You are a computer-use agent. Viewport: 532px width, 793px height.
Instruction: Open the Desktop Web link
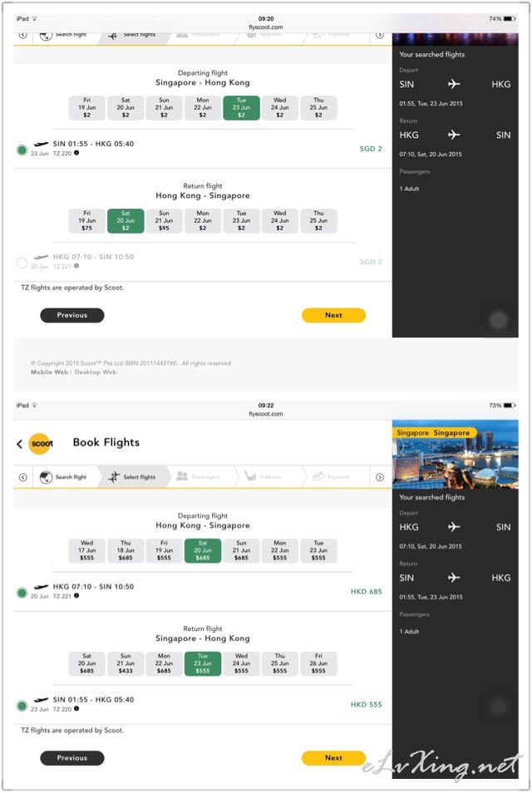click(96, 372)
